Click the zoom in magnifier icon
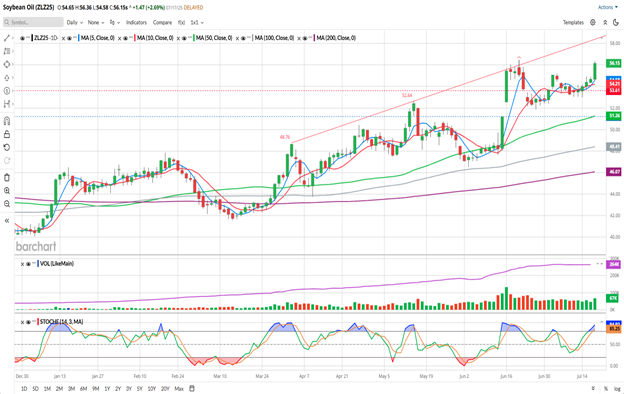Image resolution: width=624 pixels, height=394 pixels. click(6, 191)
